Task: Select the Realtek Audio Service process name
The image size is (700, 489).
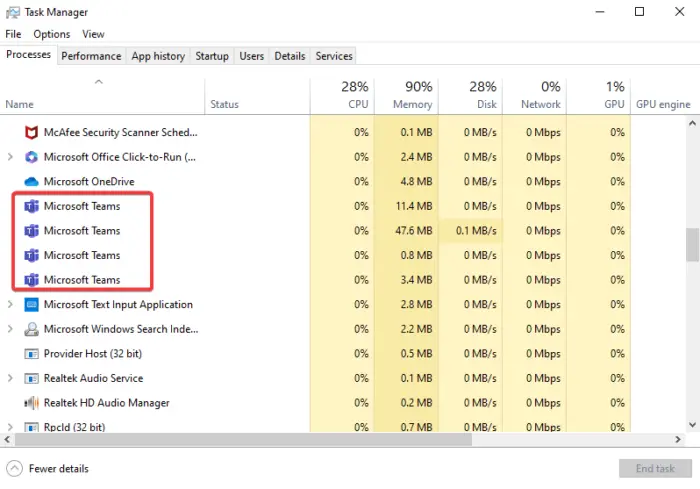Action: coord(93,378)
